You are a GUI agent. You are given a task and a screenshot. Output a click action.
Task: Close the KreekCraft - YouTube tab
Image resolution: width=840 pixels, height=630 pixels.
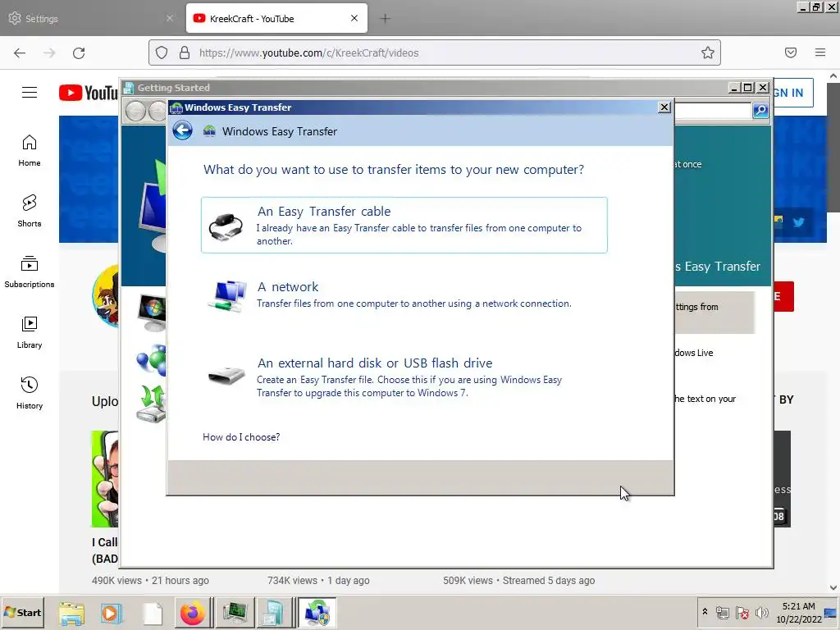pyautogui.click(x=354, y=18)
